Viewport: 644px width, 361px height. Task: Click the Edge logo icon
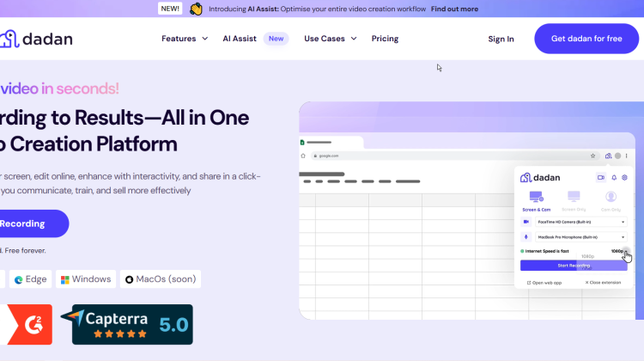(x=19, y=279)
